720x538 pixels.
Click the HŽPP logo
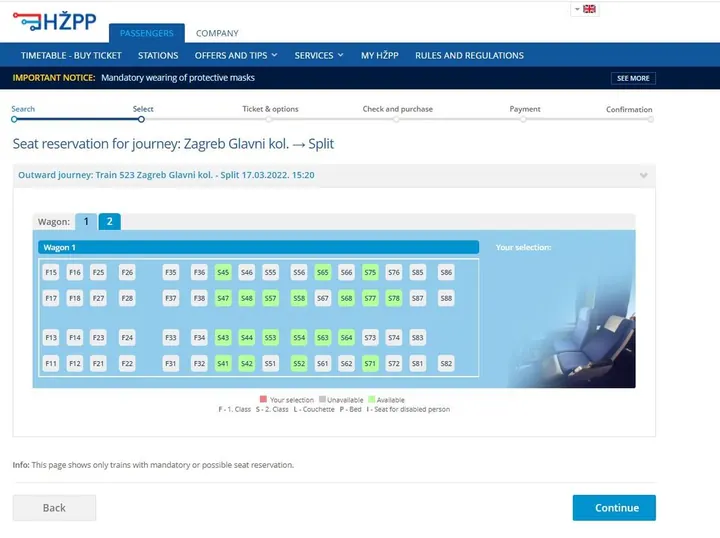pos(55,21)
